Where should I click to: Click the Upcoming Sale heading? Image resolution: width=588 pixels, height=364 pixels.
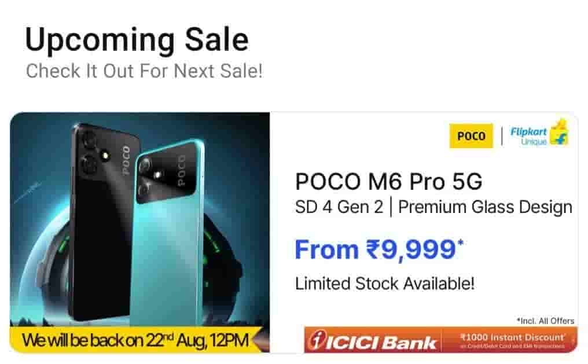(x=137, y=40)
